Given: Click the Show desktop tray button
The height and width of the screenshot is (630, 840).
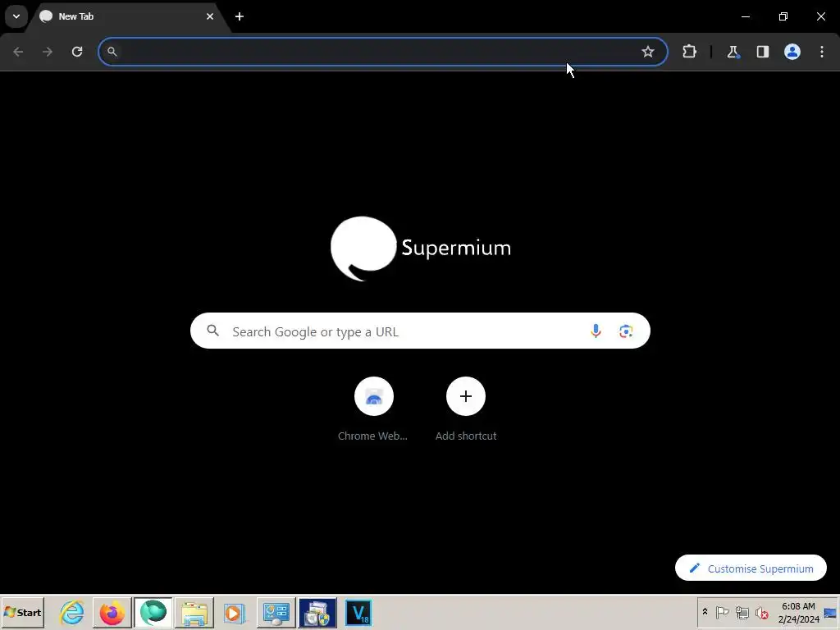Looking at the screenshot, I should click(x=831, y=612).
